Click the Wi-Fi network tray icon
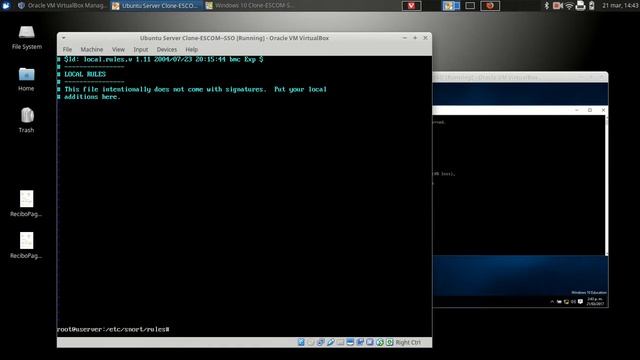640x360 pixels. 569,5
